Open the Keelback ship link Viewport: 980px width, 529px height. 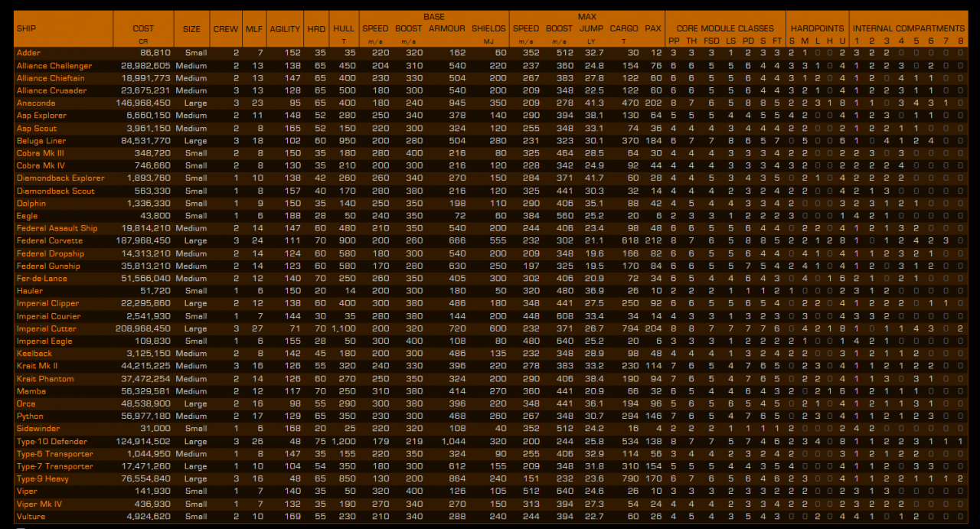[34, 354]
